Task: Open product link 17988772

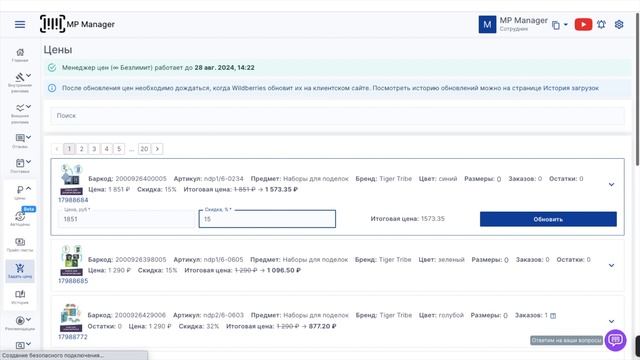Action: point(73,337)
